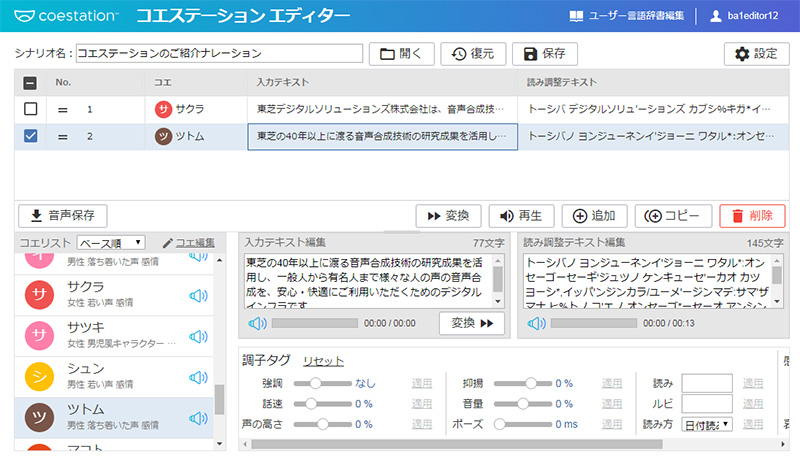Uncheck the row 2 checkbox
800x465 pixels.
(31, 136)
